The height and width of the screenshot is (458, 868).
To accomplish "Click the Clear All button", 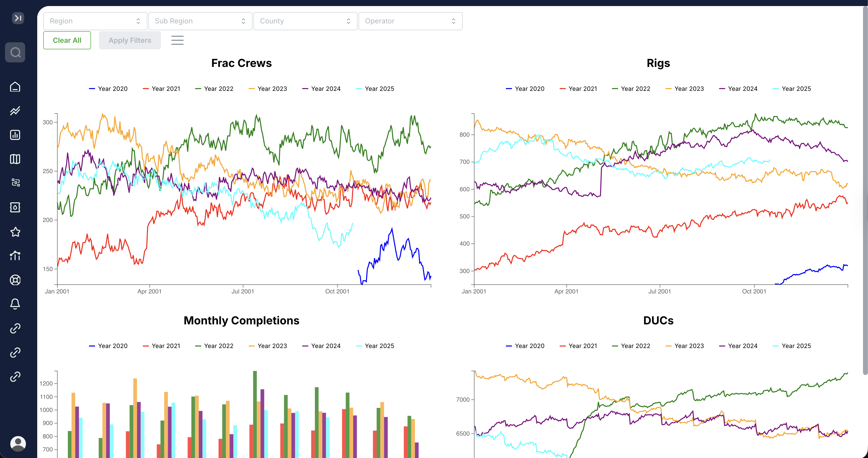I will tap(67, 40).
